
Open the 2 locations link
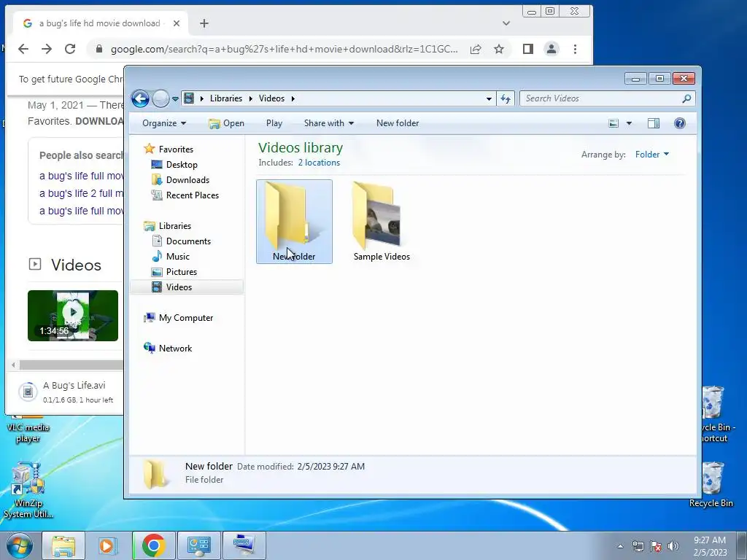point(319,163)
